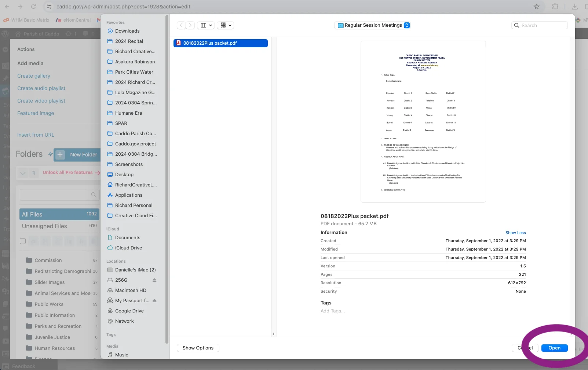Reload the page with browser refresh icon

pos(33,7)
